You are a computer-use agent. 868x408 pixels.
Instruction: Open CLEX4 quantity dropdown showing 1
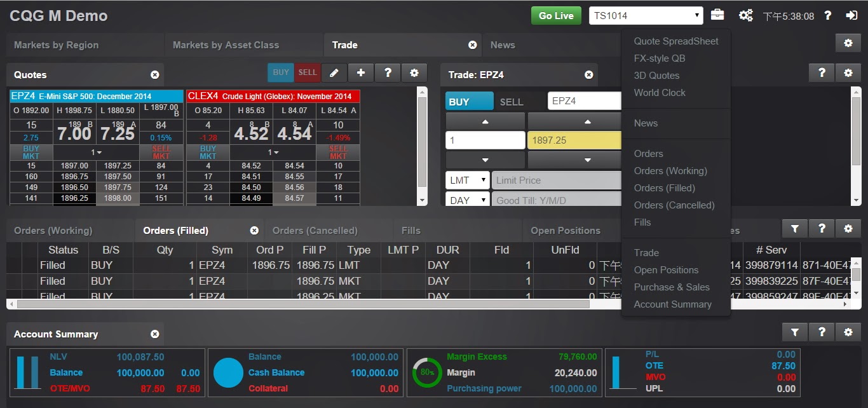[x=273, y=153]
